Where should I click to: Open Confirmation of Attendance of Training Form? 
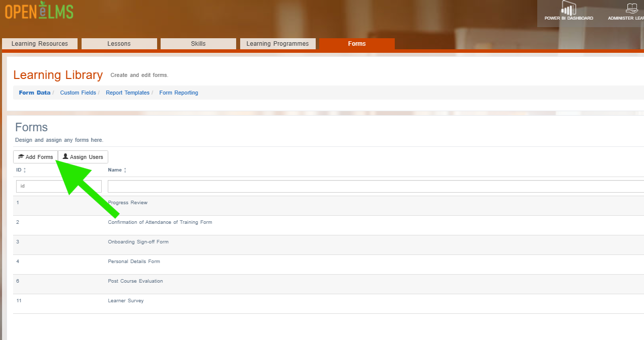click(x=160, y=222)
